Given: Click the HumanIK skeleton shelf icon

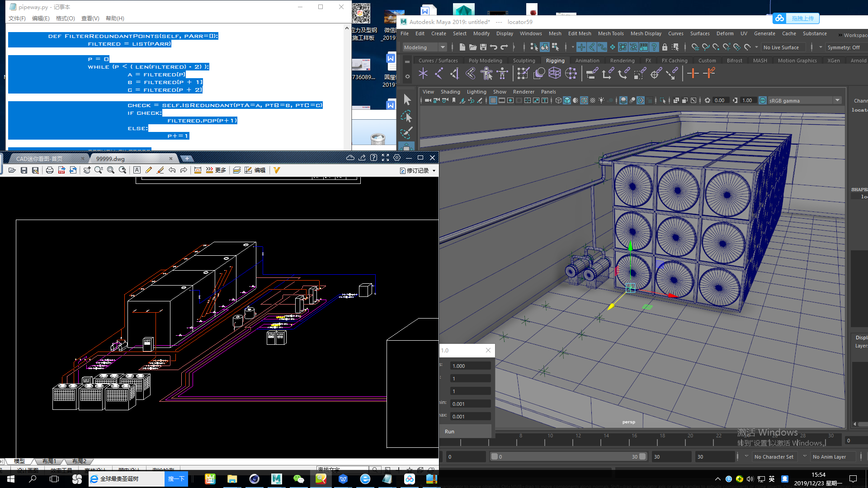Looking at the screenshot, I should (x=502, y=73).
